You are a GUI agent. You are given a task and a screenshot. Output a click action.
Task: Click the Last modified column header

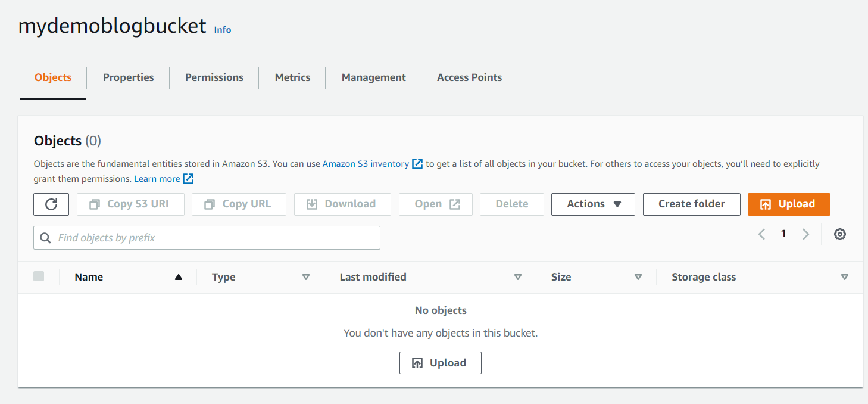click(x=373, y=277)
